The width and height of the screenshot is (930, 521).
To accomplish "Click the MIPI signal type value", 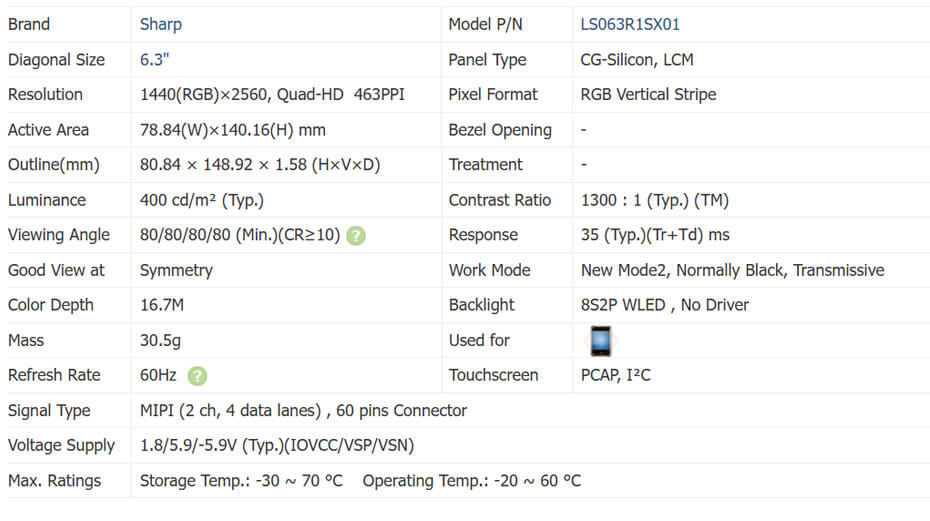I will pos(303,410).
